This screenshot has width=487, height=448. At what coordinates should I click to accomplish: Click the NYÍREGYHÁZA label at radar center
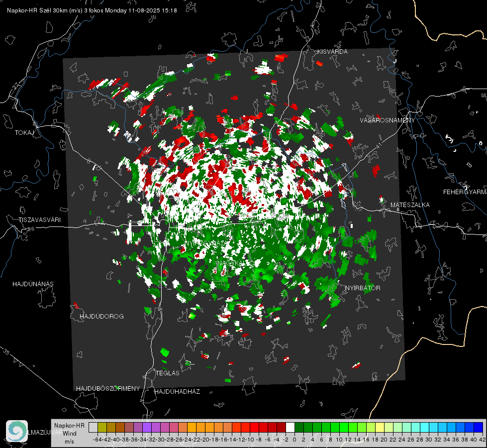[205, 243]
